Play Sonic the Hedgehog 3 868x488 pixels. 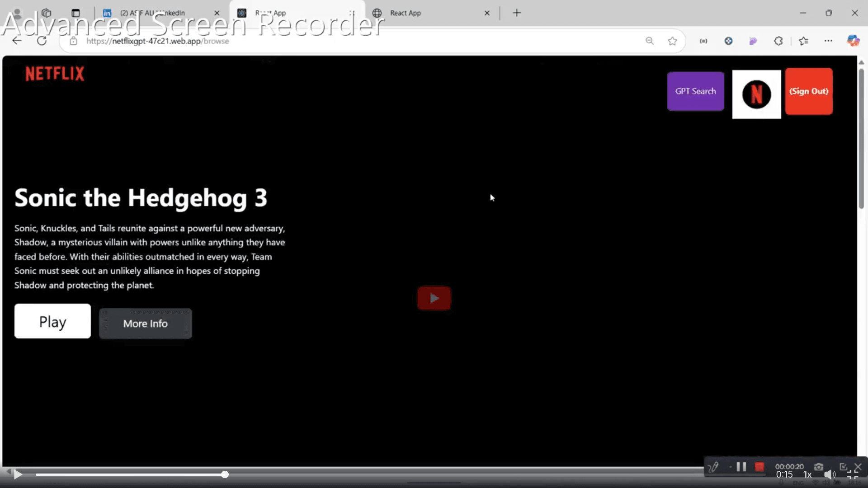pos(52,321)
